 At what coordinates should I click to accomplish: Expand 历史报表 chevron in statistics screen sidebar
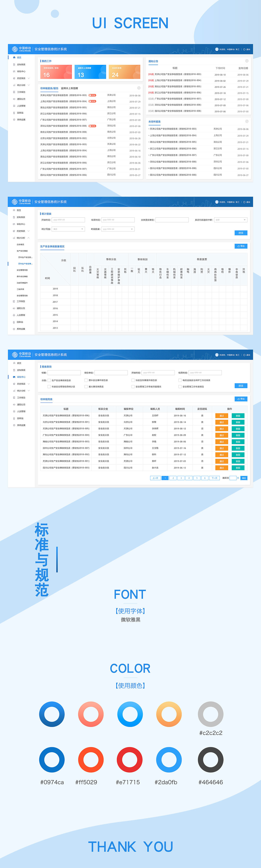click(29, 231)
